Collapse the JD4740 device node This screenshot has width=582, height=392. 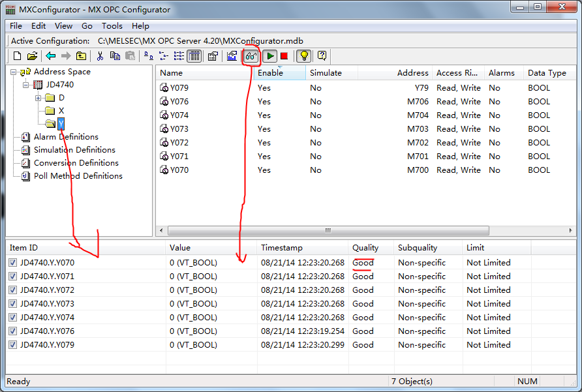click(26, 85)
